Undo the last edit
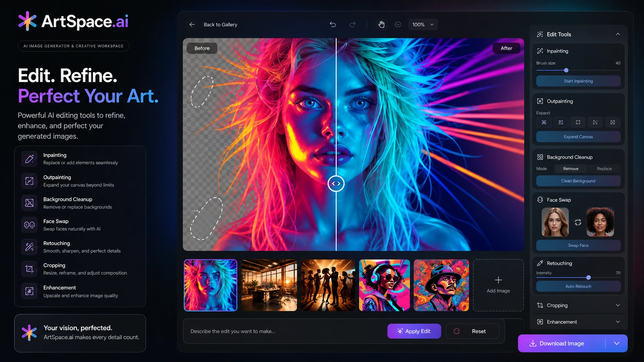 tap(333, 25)
